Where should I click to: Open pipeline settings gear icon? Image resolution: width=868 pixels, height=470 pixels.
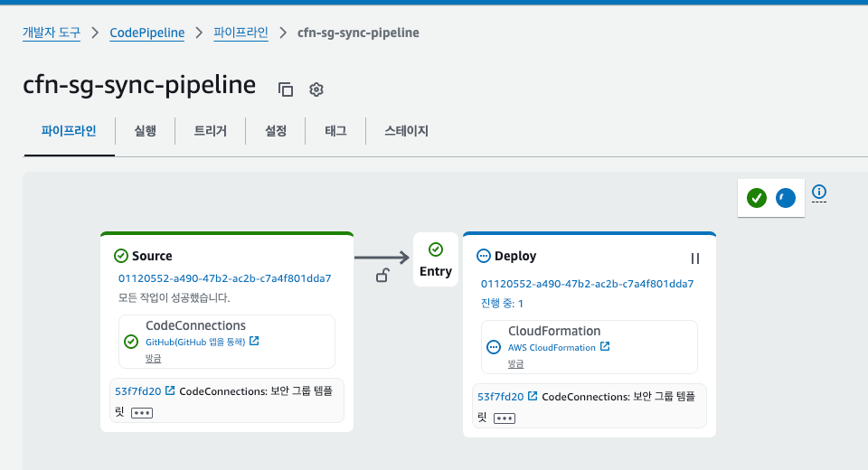point(316,89)
